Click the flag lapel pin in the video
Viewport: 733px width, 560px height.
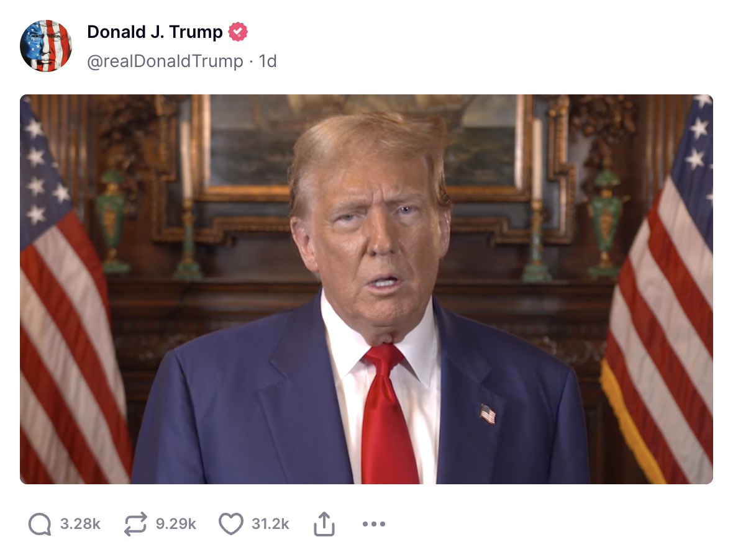click(x=488, y=414)
